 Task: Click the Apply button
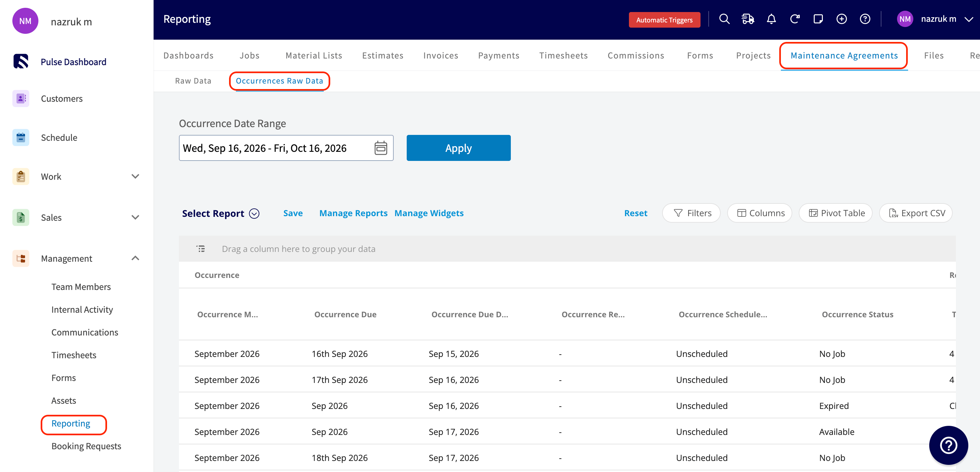[x=458, y=148]
